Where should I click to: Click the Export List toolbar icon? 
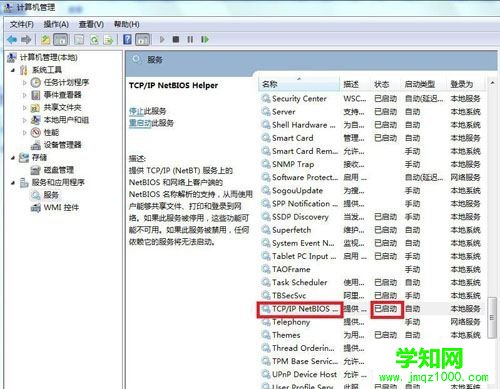(x=108, y=40)
